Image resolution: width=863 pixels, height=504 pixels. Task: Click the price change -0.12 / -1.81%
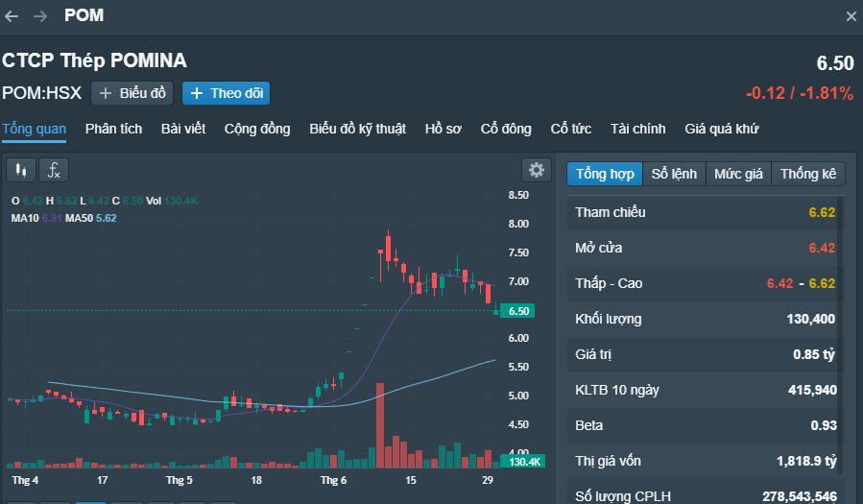(800, 93)
